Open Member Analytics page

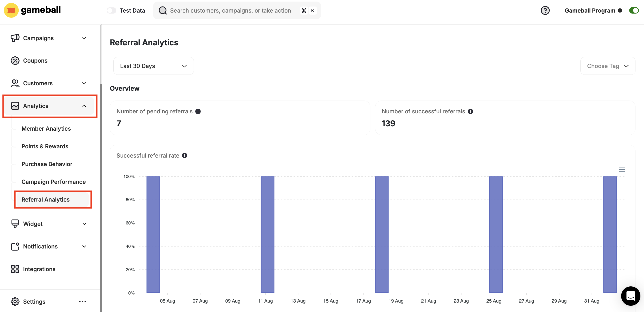[x=46, y=128]
